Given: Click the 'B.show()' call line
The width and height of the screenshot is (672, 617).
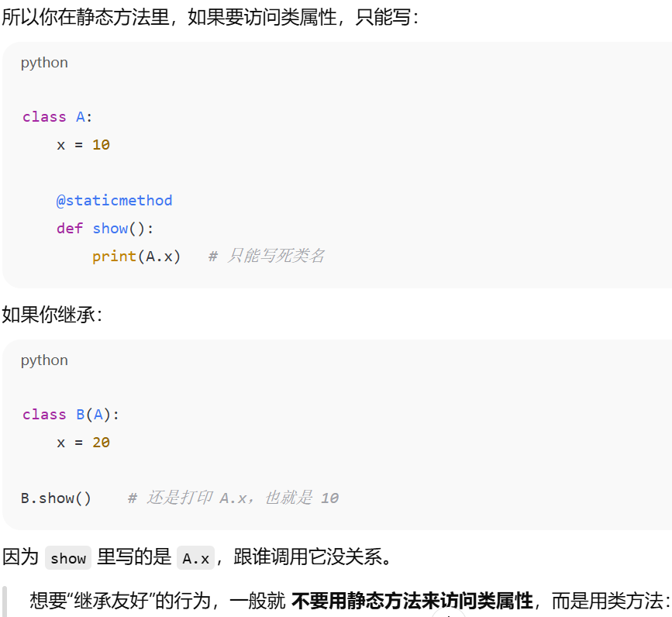Looking at the screenshot, I should coord(56,498).
